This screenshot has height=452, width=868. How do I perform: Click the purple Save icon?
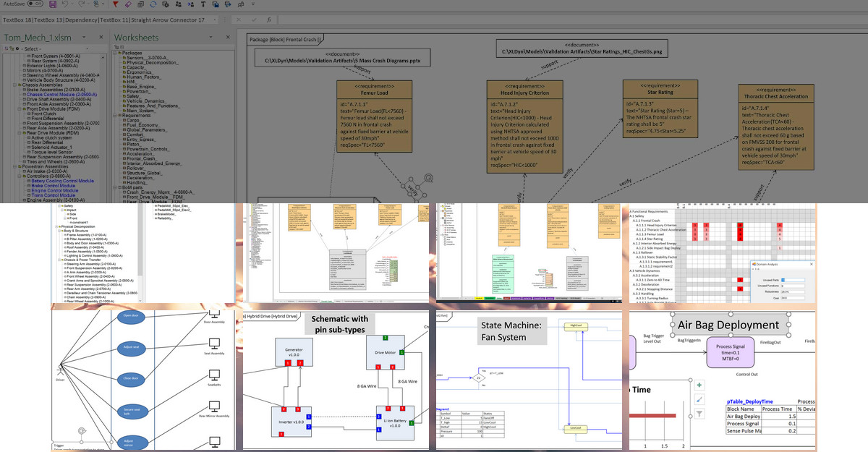51,4
